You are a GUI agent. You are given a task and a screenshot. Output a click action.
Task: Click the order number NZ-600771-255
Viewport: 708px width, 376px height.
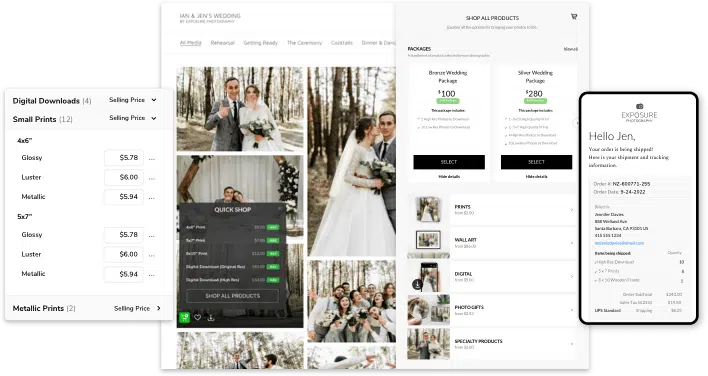pyautogui.click(x=631, y=184)
